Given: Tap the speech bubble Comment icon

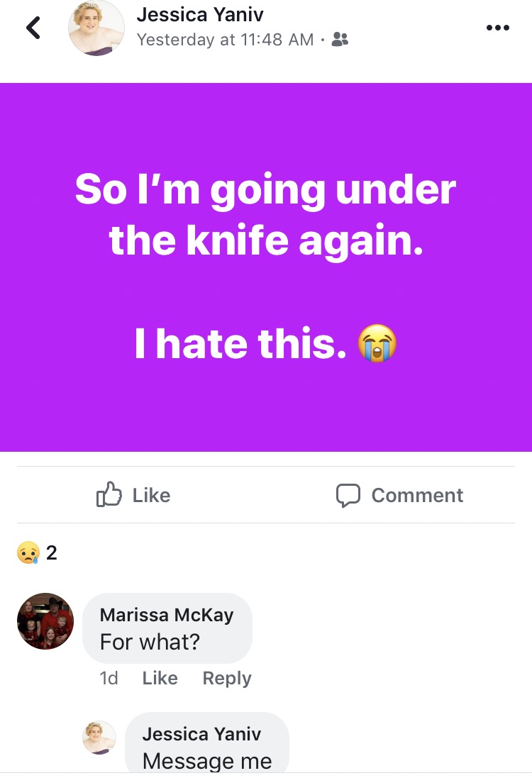Looking at the screenshot, I should pos(348,495).
